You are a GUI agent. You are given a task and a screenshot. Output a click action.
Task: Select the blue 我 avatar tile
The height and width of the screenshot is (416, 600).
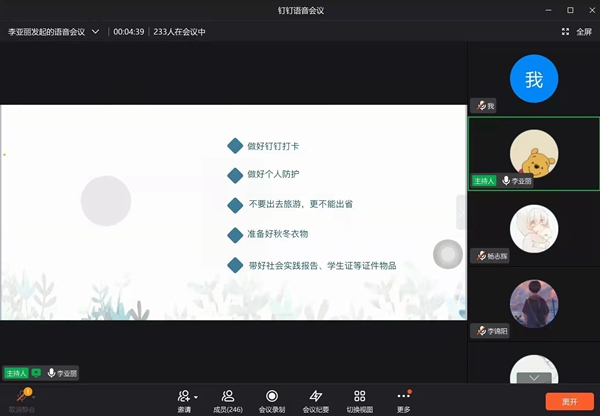point(534,79)
